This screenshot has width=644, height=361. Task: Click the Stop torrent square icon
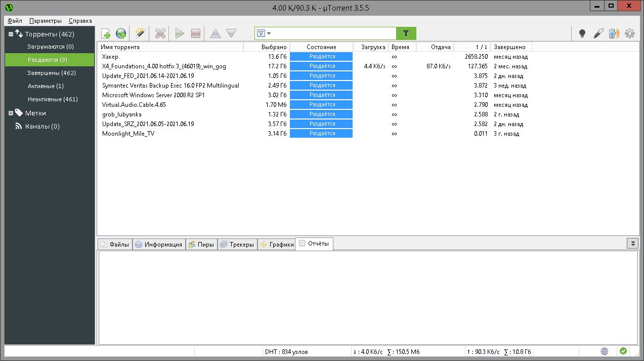point(196,33)
